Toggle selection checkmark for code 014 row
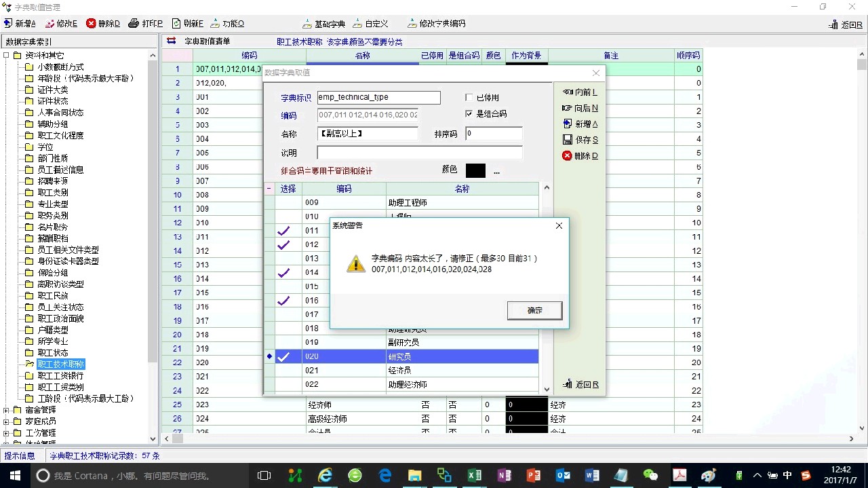The height and width of the screenshot is (488, 868). tap(283, 273)
